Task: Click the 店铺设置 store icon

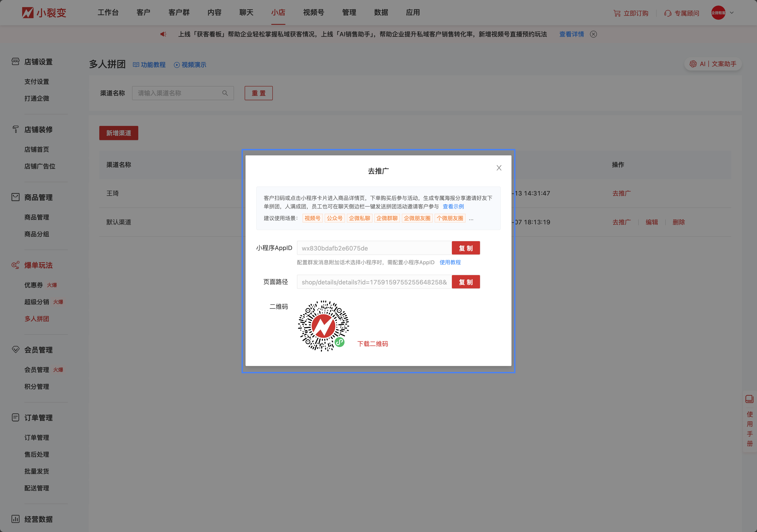Action: [x=15, y=62]
